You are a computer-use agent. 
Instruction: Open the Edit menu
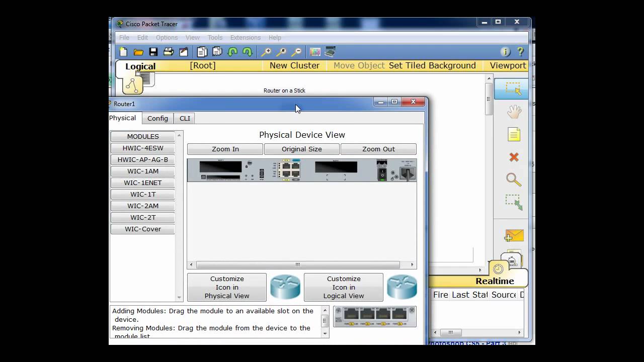tap(143, 37)
